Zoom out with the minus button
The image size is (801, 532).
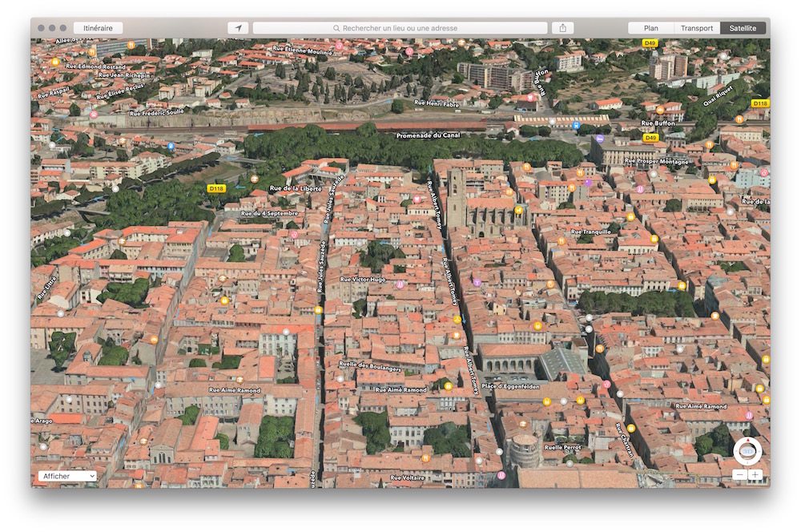coord(739,475)
